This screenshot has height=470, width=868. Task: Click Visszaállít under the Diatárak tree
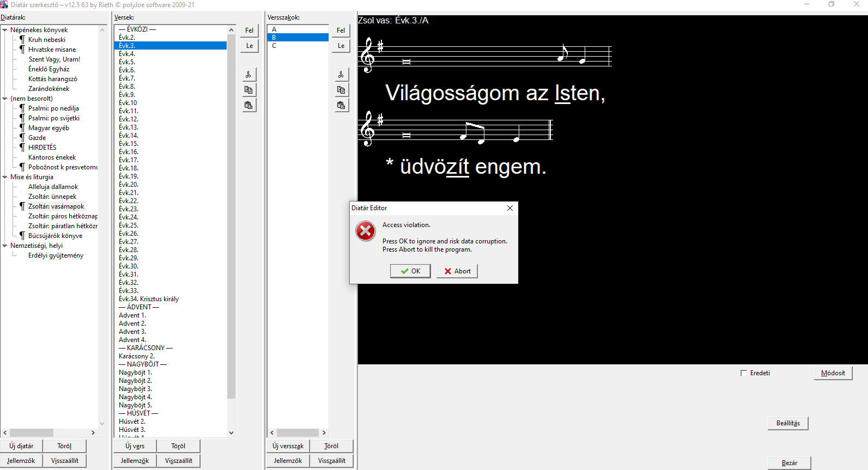click(x=65, y=461)
